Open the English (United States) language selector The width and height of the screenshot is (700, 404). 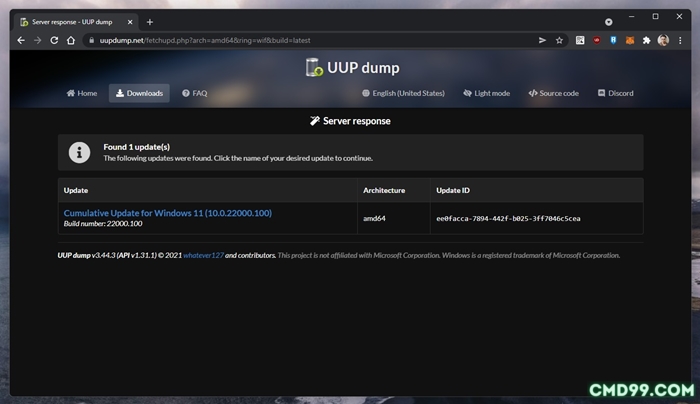tap(403, 93)
